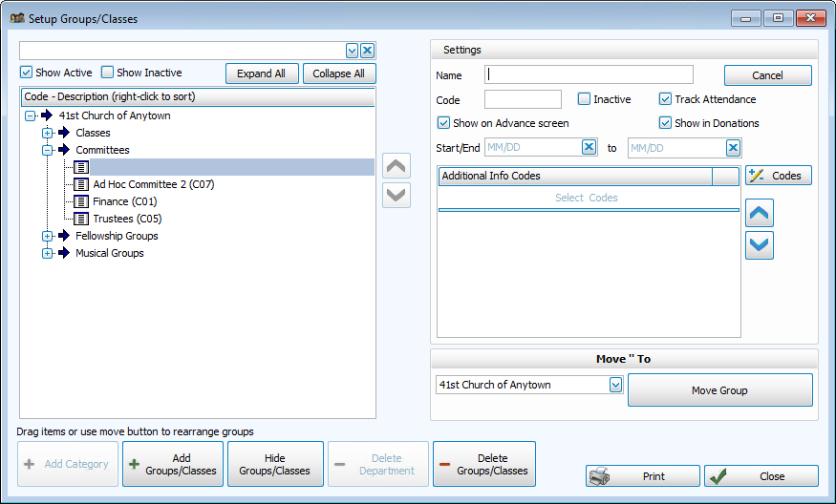Click the move-up arrow beside the group tree
Screen dimensions: 836x504
coord(396,165)
